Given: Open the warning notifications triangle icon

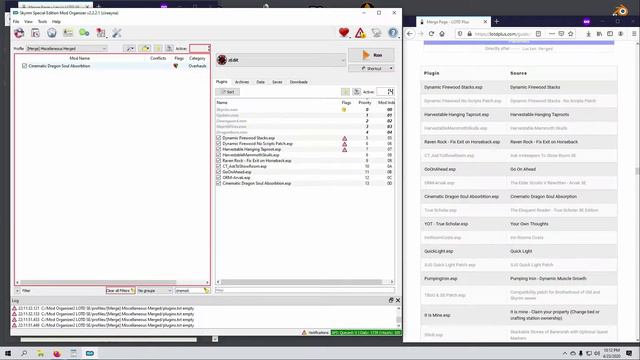Looking at the screenshot, I should 360,33.
